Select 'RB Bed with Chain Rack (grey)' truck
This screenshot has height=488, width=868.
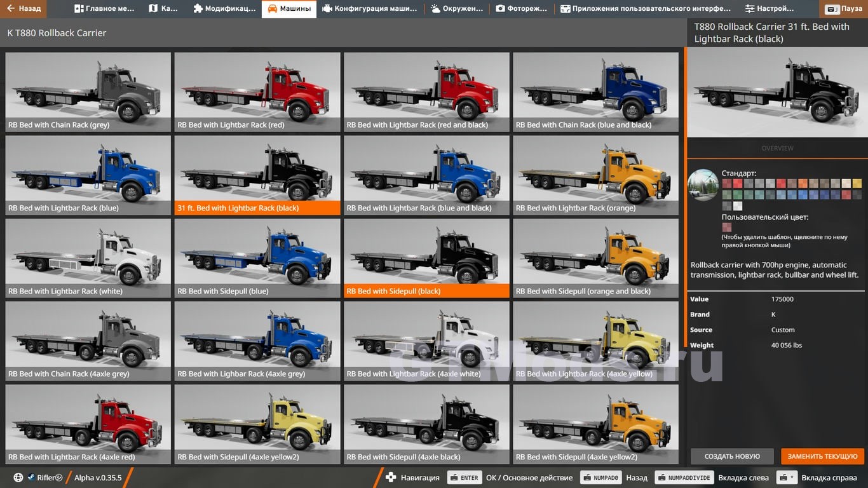pyautogui.click(x=88, y=91)
